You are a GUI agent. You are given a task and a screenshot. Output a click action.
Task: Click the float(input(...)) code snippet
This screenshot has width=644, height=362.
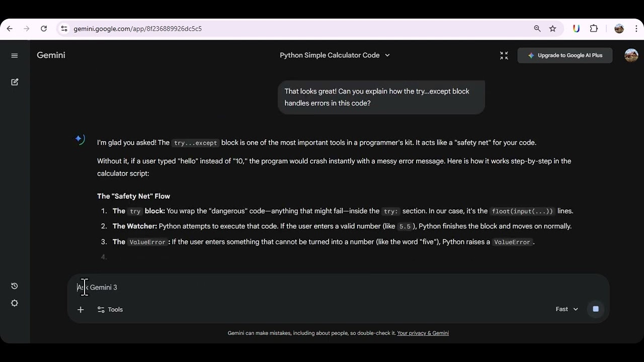(522, 211)
